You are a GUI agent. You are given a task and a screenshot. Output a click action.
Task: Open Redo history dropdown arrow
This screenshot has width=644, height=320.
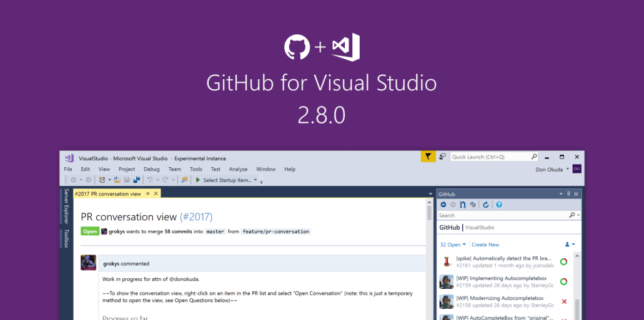(173, 180)
